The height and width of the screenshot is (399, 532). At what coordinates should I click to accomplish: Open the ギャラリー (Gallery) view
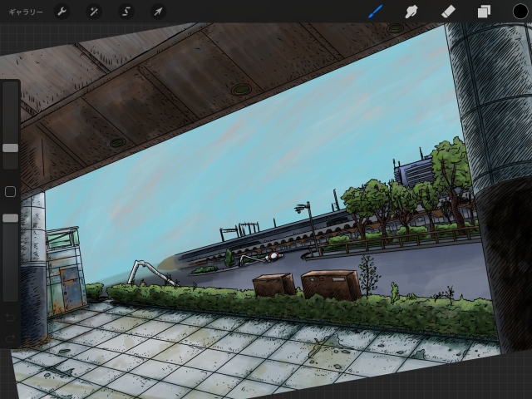[26, 12]
